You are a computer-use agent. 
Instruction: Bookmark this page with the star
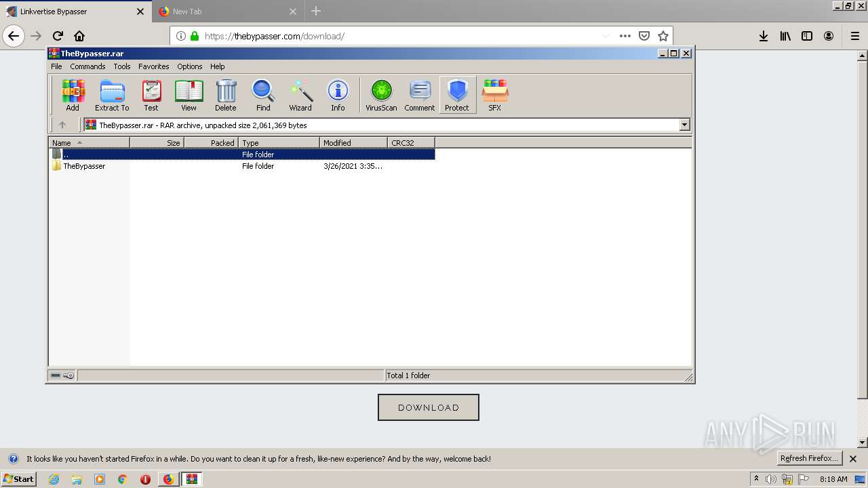[x=663, y=36]
